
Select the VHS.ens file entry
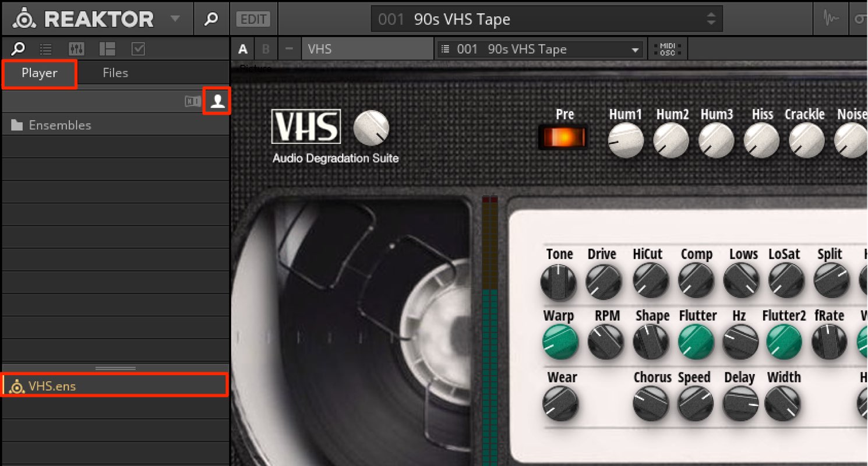click(115, 386)
